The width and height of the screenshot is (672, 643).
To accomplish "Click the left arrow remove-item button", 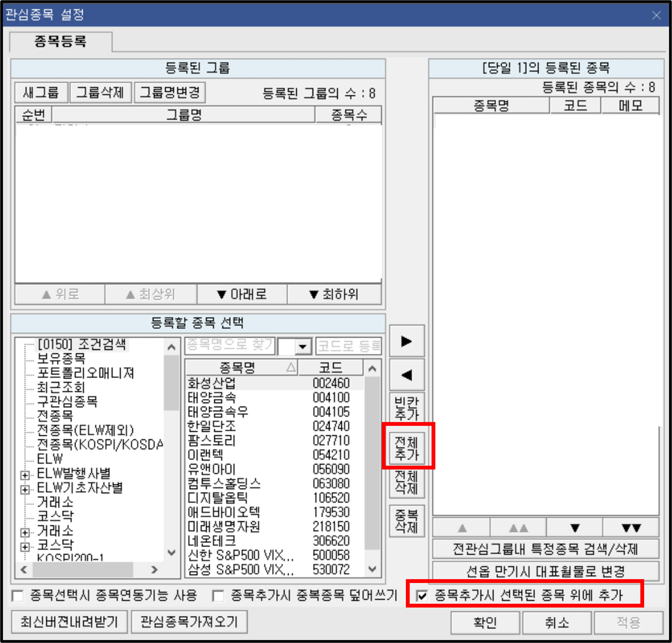I will pos(407,375).
